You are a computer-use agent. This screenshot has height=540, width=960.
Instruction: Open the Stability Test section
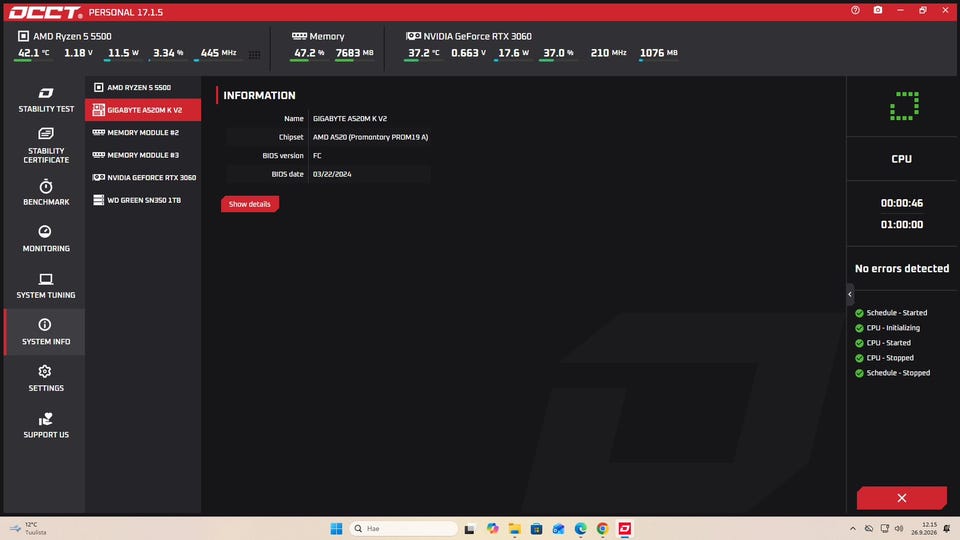[x=45, y=100]
